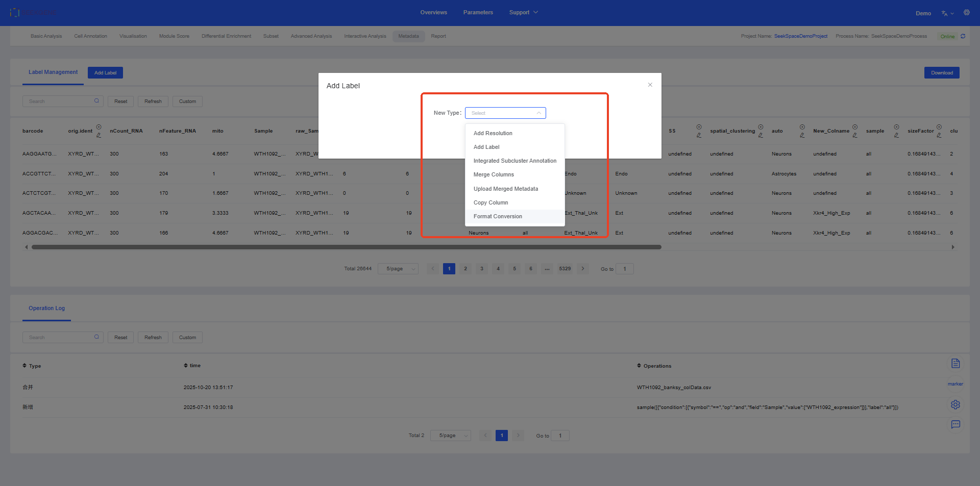
Task: Open the settings gear in the top bar
Action: click(966, 13)
